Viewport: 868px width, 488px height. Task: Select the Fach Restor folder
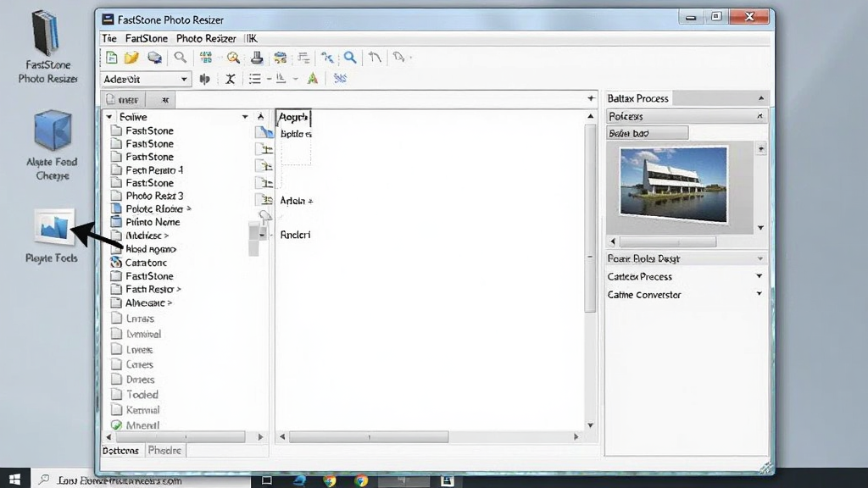tap(146, 290)
